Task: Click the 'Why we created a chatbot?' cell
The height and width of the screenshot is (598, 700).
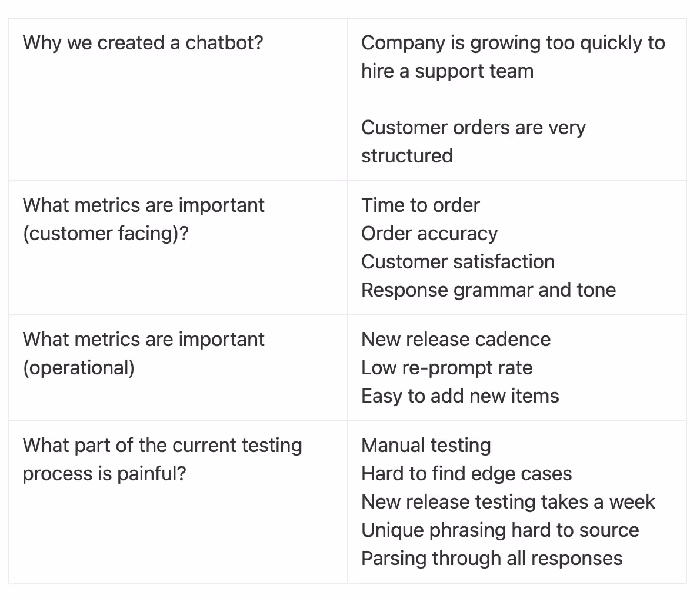Action: point(178,99)
